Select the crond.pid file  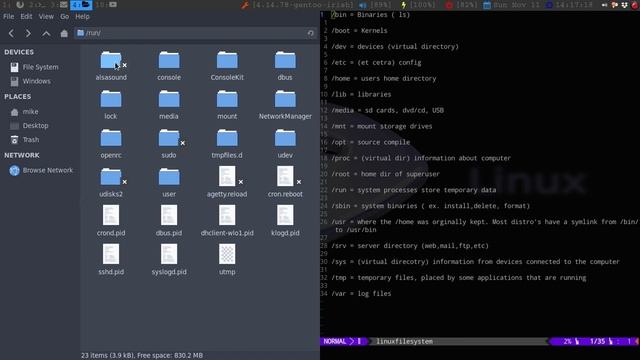(x=111, y=221)
